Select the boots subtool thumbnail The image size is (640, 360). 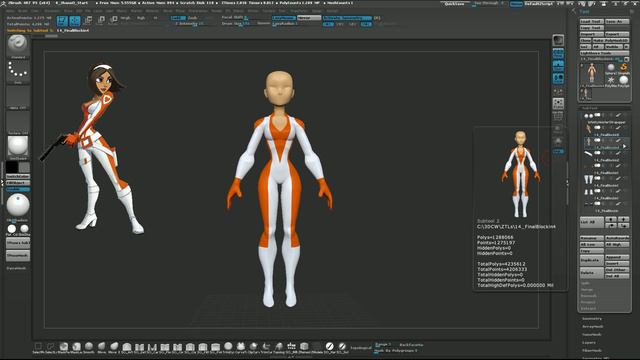tap(588, 180)
